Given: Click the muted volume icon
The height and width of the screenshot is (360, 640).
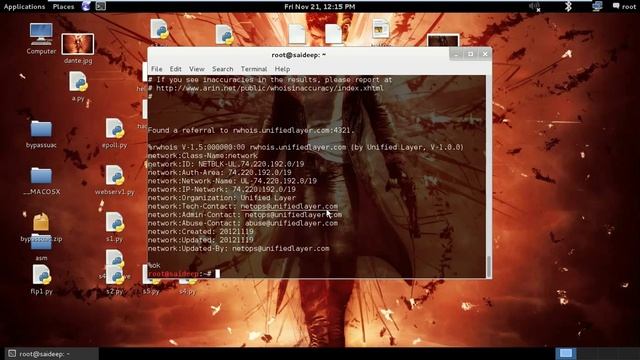Looking at the screenshot, I should [535, 7].
